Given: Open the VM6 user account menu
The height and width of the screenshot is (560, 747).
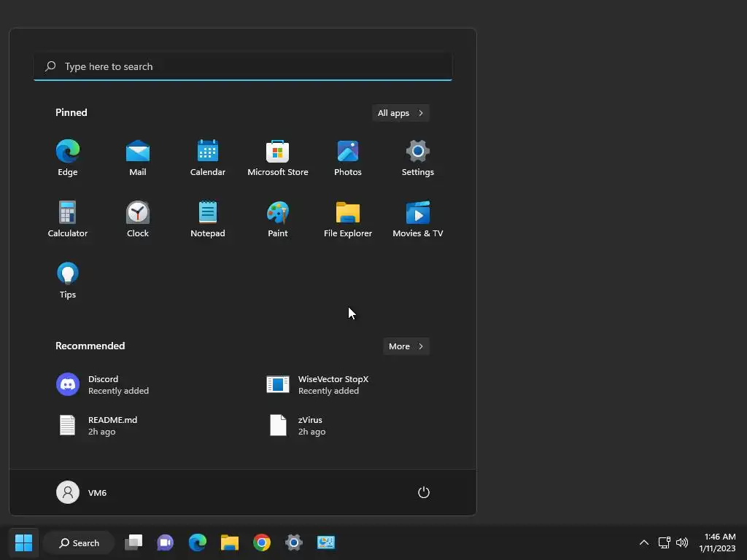Looking at the screenshot, I should (82, 492).
